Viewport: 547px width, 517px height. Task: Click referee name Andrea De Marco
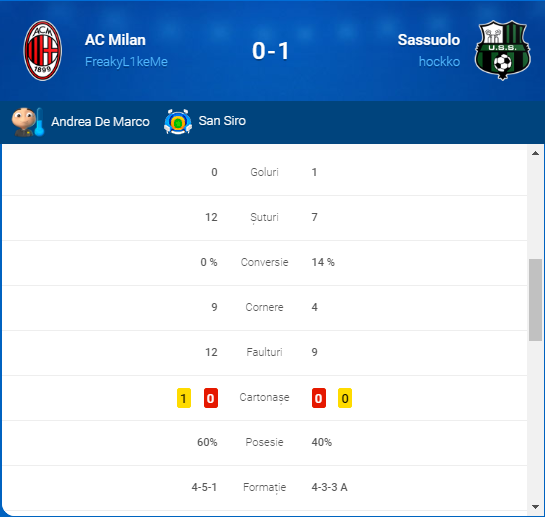pyautogui.click(x=100, y=122)
